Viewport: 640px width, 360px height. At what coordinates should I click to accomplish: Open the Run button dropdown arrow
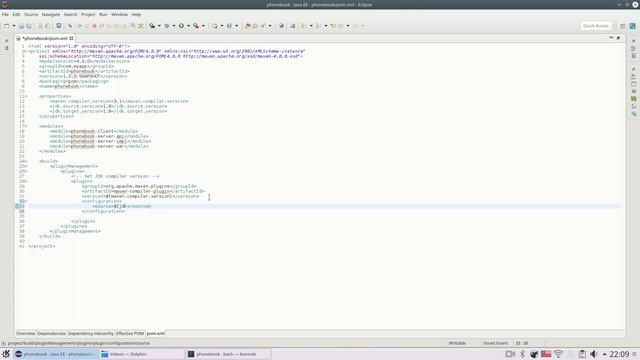(188, 26)
